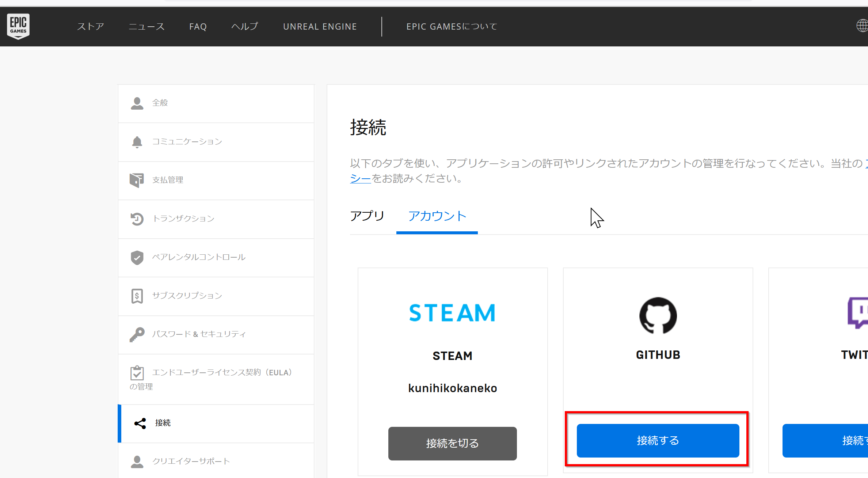Click the clipboard icon for EULA management

pos(137,373)
